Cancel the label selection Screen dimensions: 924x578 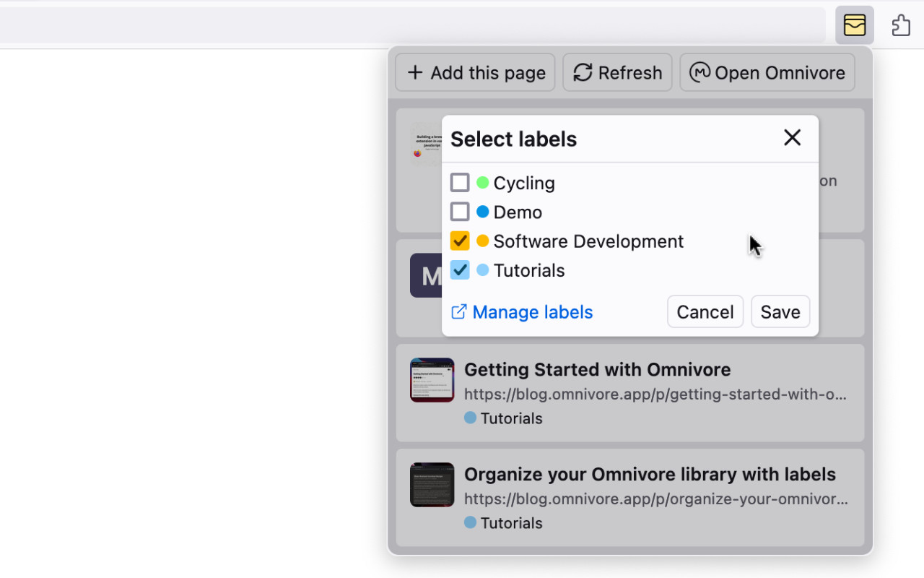click(x=705, y=312)
